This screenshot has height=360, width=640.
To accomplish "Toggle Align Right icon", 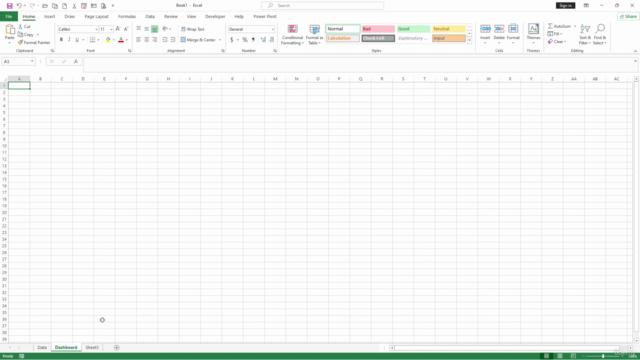I will coord(154,40).
